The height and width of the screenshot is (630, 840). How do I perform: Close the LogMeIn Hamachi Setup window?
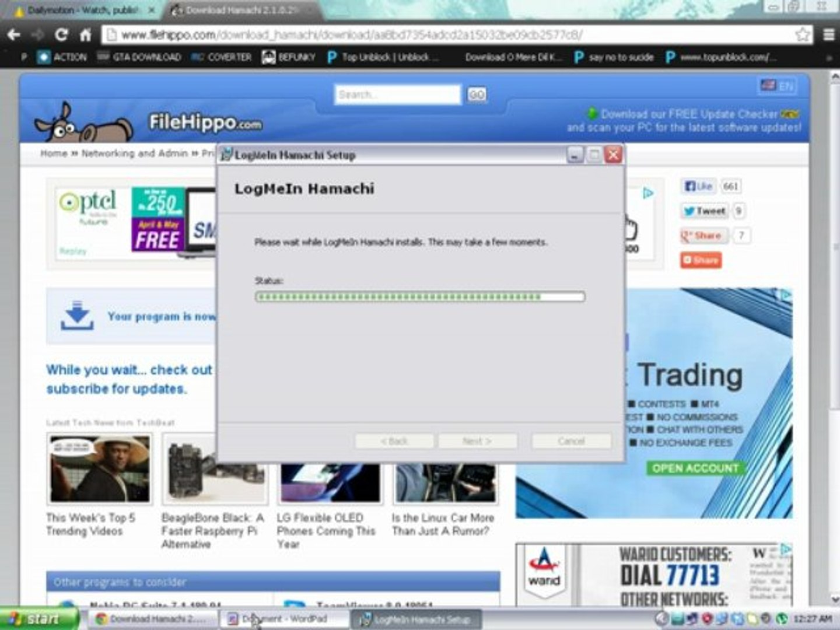coord(613,155)
